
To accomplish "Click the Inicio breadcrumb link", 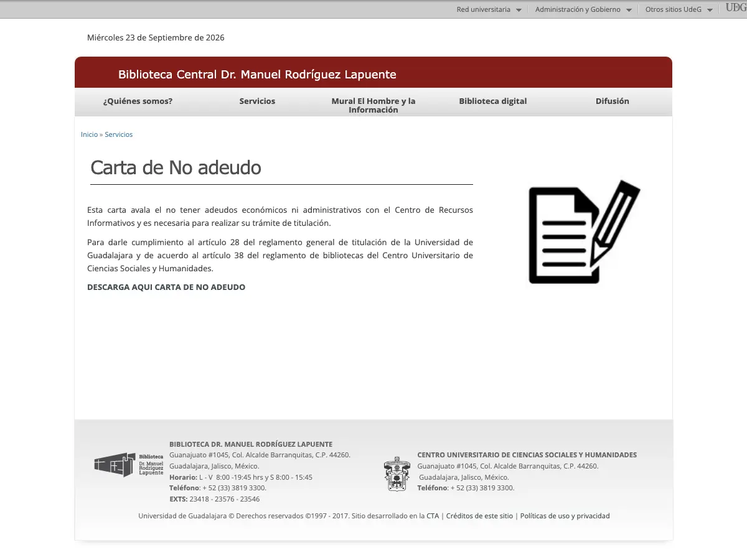I will tap(89, 134).
